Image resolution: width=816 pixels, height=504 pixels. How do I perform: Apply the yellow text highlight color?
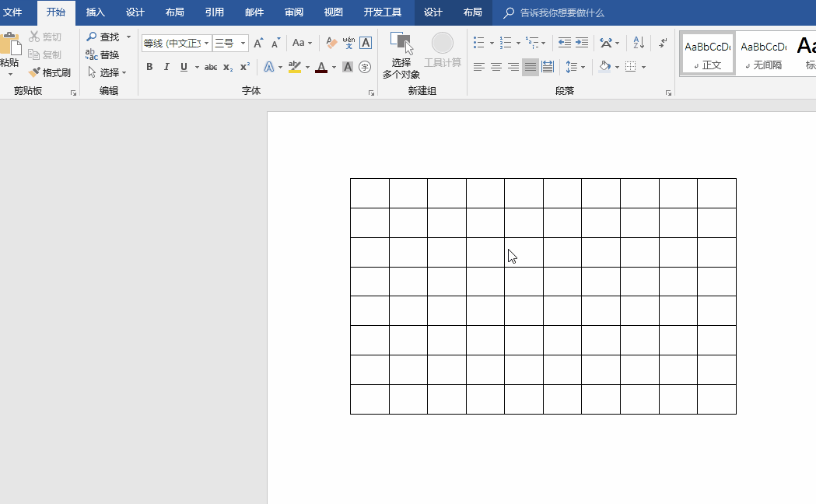click(x=294, y=68)
